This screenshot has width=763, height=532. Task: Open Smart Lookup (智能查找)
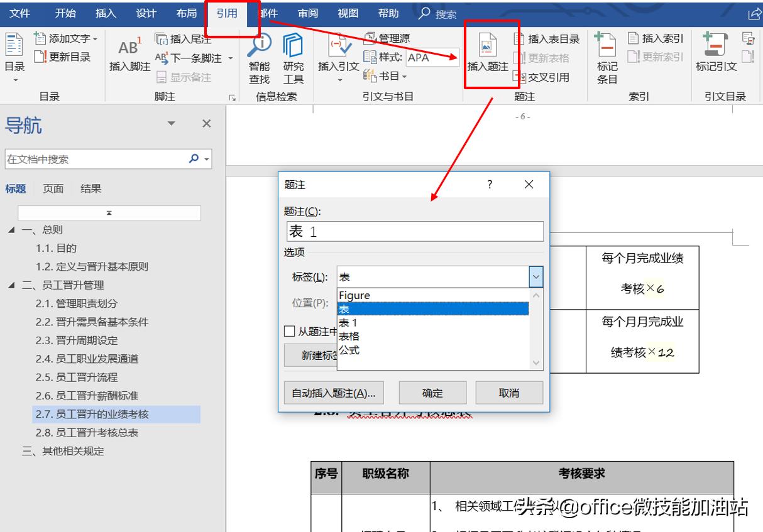(258, 60)
